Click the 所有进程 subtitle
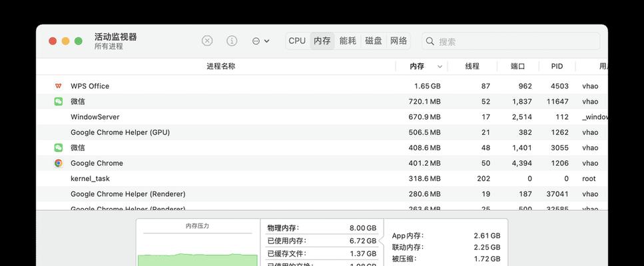 click(x=109, y=47)
